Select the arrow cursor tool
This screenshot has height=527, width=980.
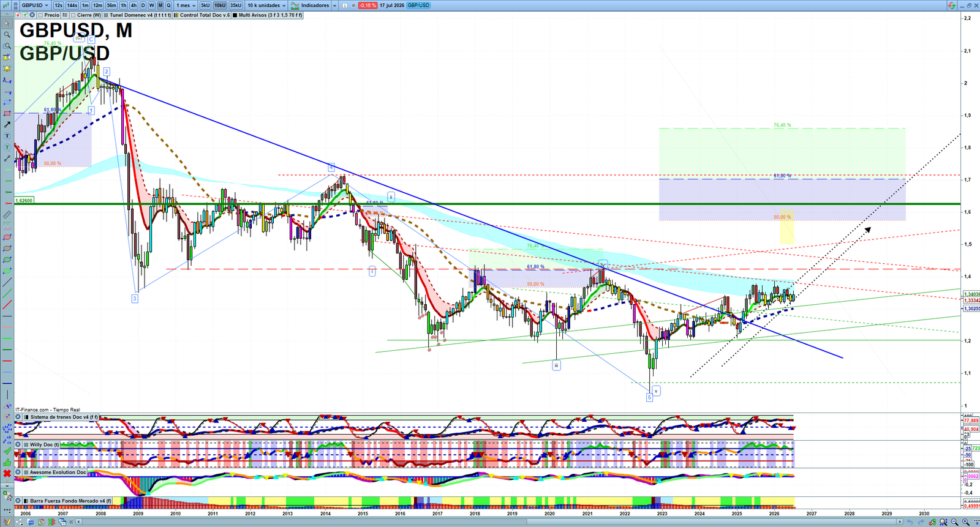[x=7, y=24]
